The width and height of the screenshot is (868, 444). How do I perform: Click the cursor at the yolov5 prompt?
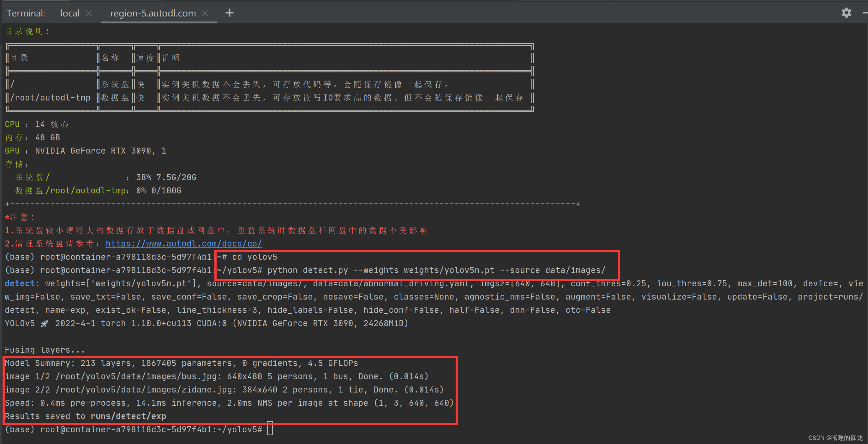270,429
